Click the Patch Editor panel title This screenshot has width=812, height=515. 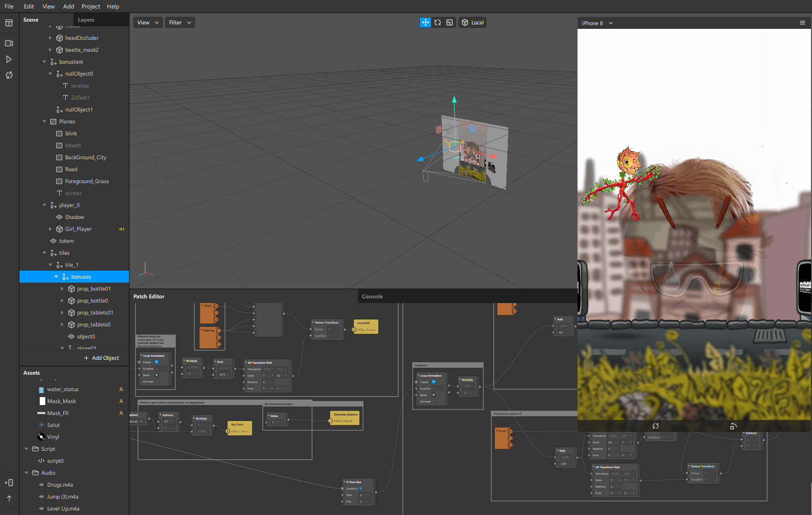(x=149, y=297)
